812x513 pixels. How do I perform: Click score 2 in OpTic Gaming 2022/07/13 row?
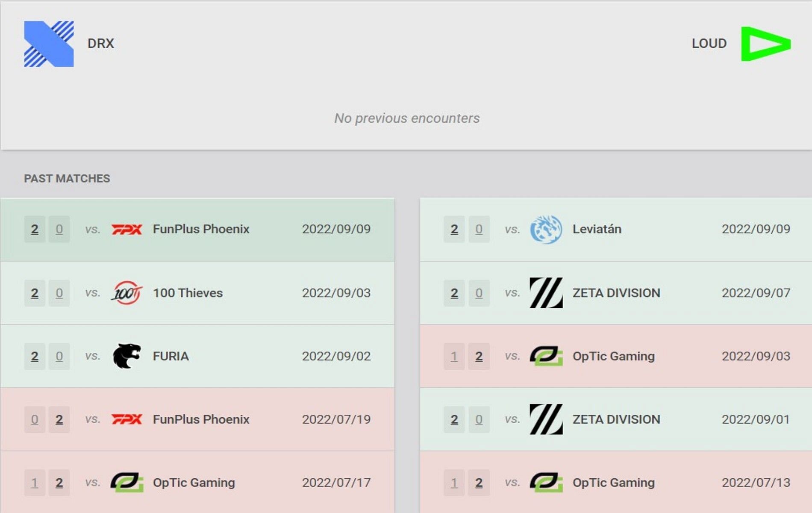[x=479, y=483]
